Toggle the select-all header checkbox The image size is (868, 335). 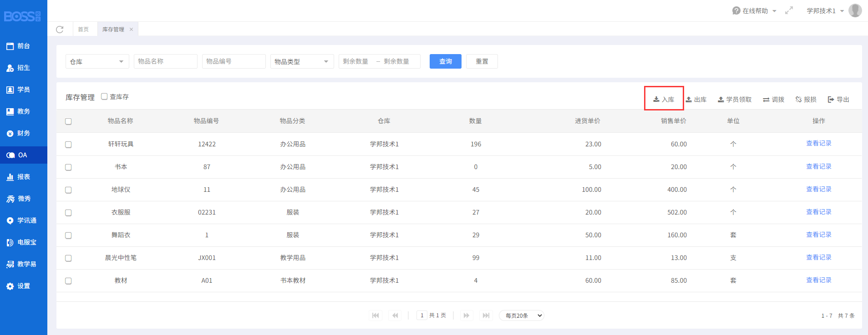point(68,121)
